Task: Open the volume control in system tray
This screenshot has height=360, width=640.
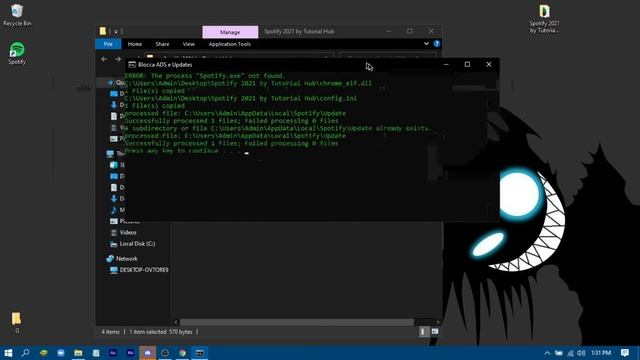Action: (x=581, y=353)
